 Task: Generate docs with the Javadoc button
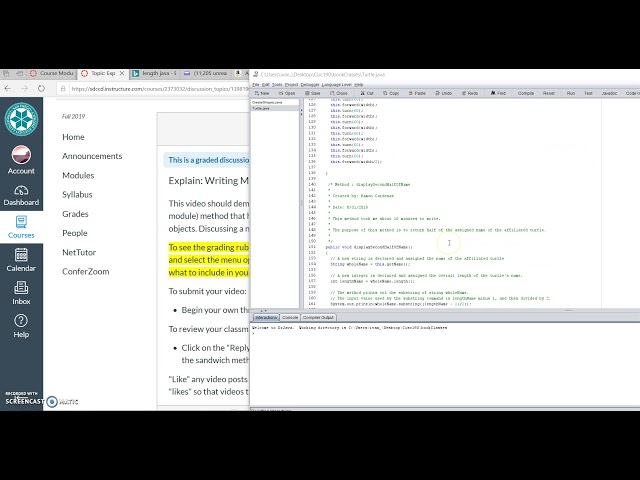[609, 93]
